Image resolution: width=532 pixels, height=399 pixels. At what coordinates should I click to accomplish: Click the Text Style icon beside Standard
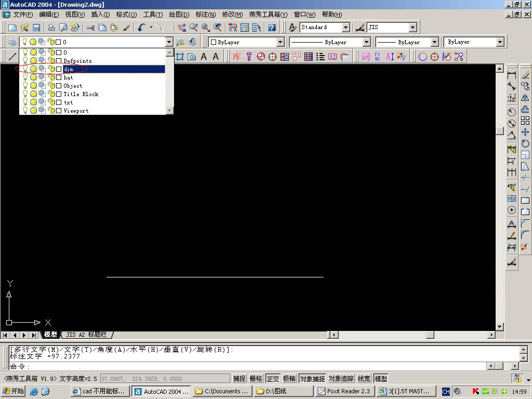click(293, 28)
